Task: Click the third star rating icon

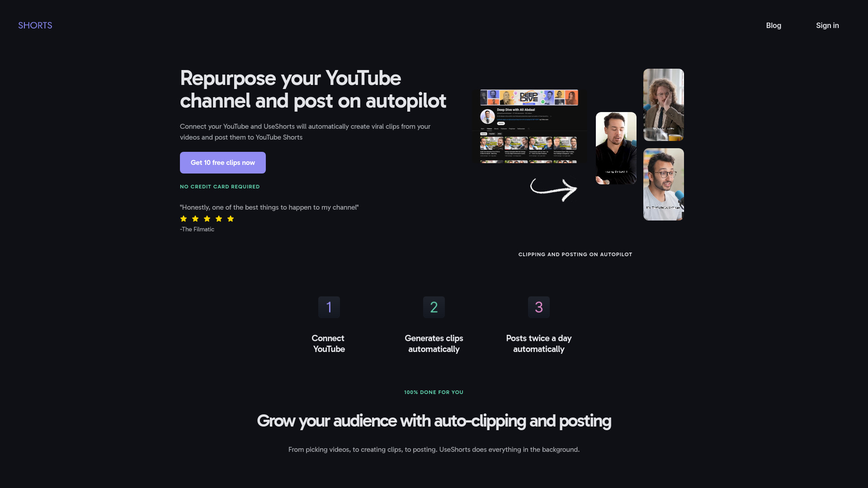Action: pyautogui.click(x=207, y=219)
